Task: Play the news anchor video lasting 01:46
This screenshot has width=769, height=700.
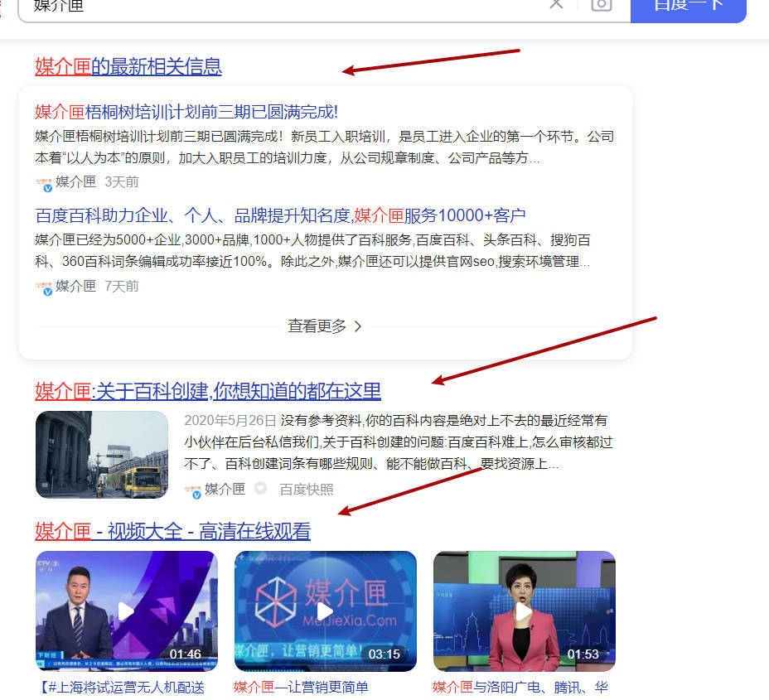Action: (127, 611)
